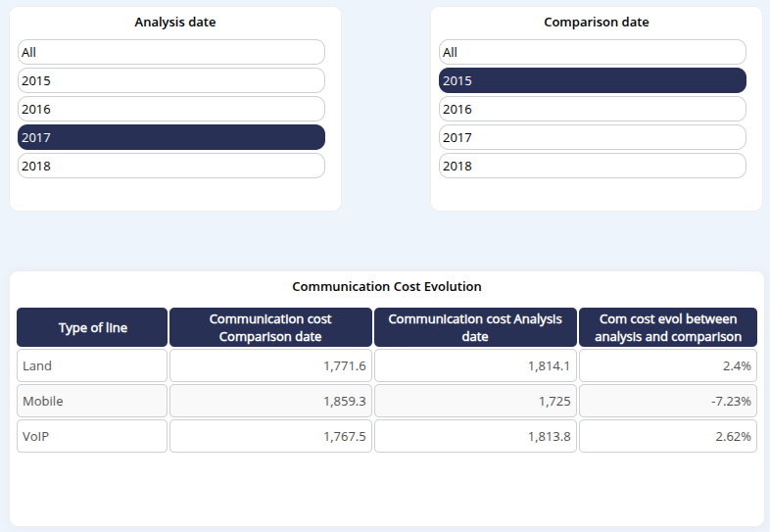
Task: Choose 2015 in Analysis date list
Action: tap(170, 80)
